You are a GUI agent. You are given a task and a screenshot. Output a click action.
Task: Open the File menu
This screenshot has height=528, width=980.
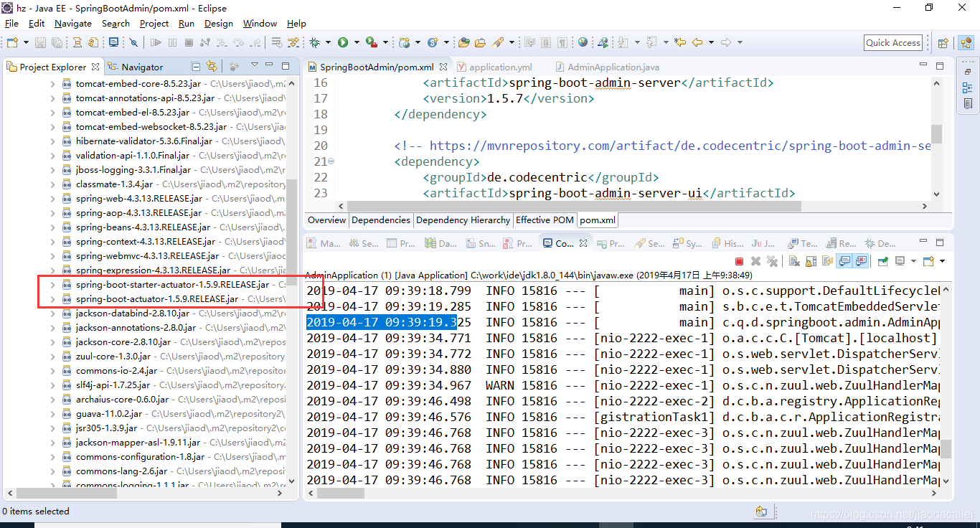point(11,23)
